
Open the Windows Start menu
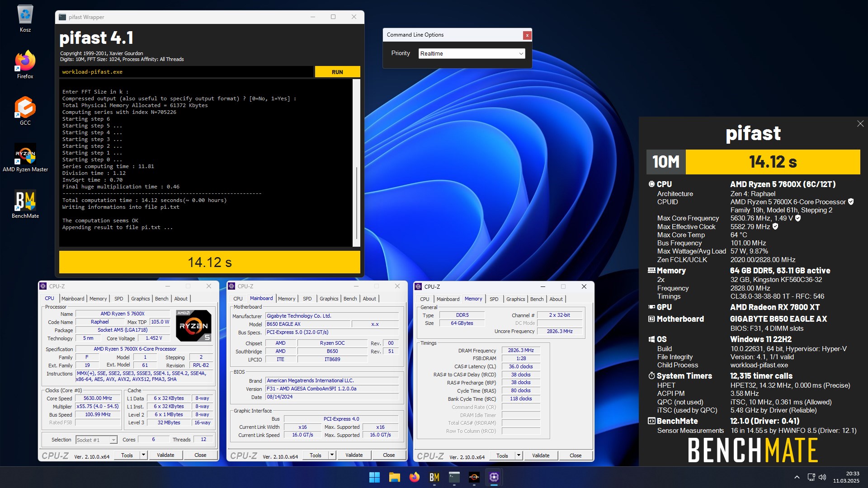coord(374,477)
